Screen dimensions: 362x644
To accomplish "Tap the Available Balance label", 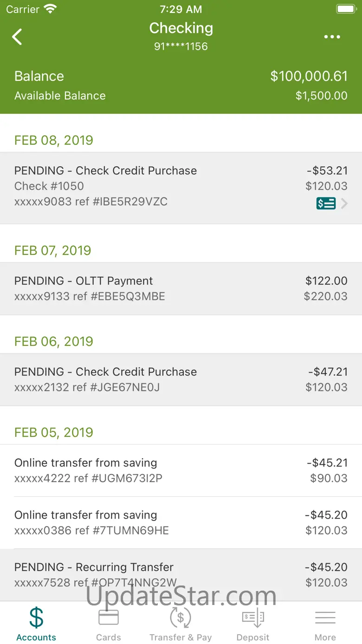I will 60,96.
